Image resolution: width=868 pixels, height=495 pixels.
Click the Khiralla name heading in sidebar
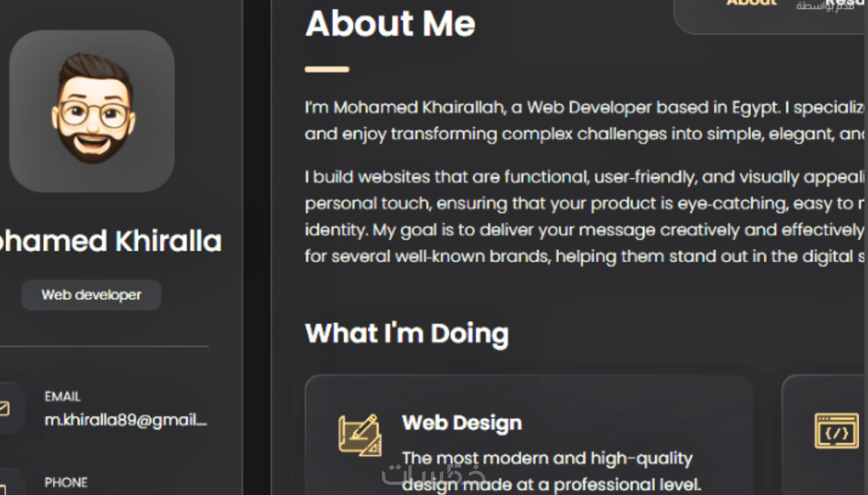tap(111, 241)
